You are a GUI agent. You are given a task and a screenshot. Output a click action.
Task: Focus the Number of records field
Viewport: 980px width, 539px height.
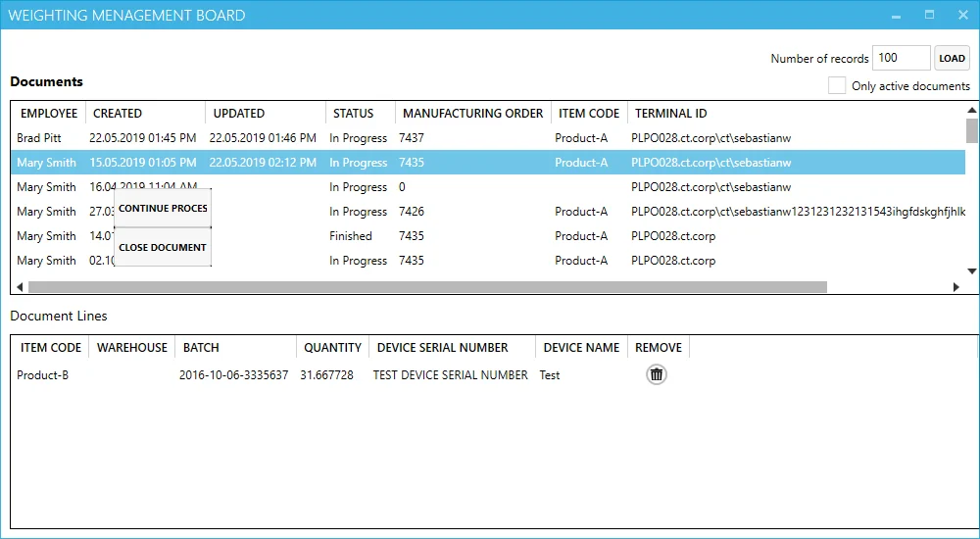point(902,58)
